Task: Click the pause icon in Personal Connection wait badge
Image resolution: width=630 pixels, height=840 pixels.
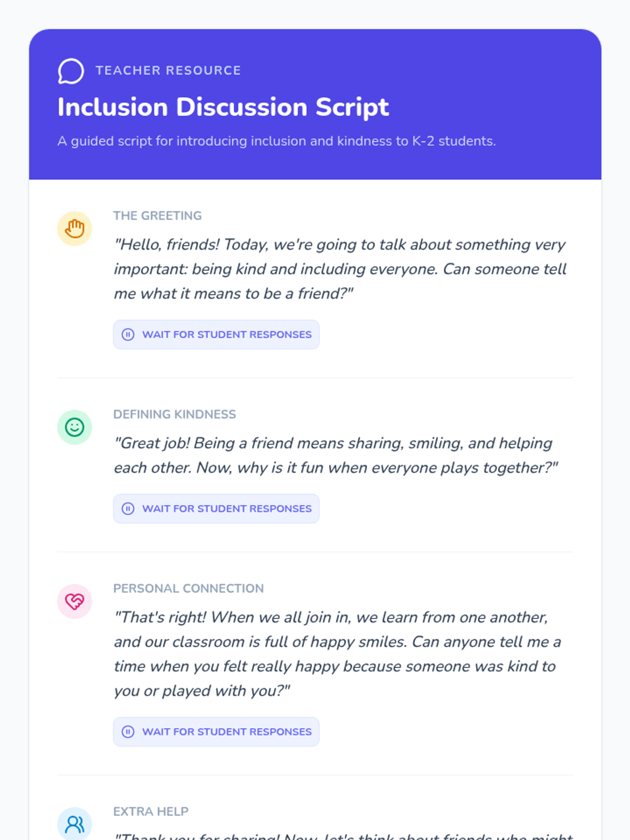Action: 128,732
